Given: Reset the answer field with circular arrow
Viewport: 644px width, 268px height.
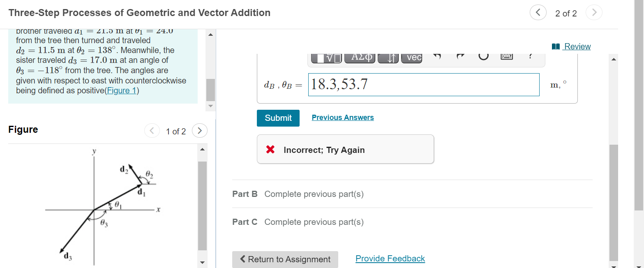Looking at the screenshot, I should tap(484, 57).
